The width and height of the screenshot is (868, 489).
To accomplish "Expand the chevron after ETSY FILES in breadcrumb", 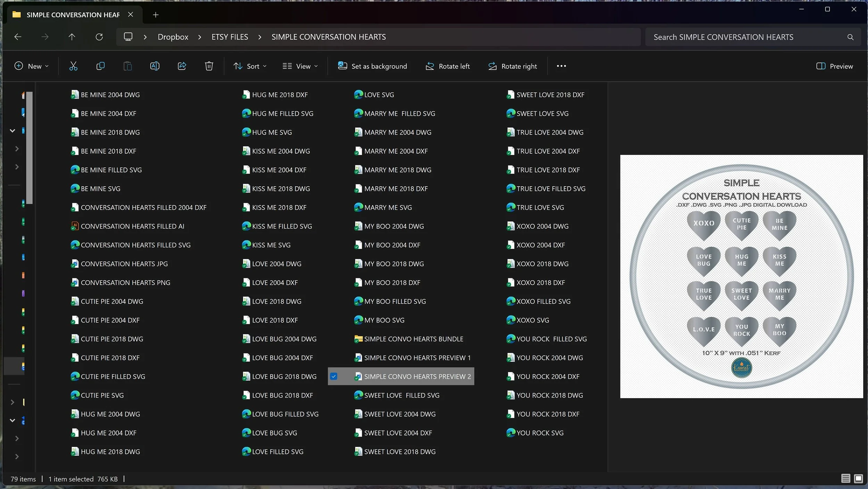I will [x=260, y=37].
